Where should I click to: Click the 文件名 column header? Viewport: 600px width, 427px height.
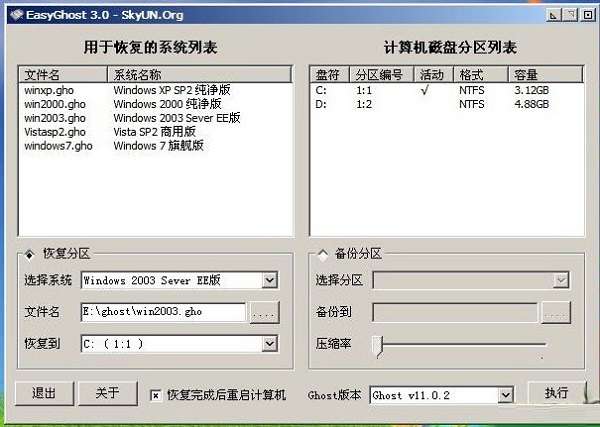tap(63, 75)
